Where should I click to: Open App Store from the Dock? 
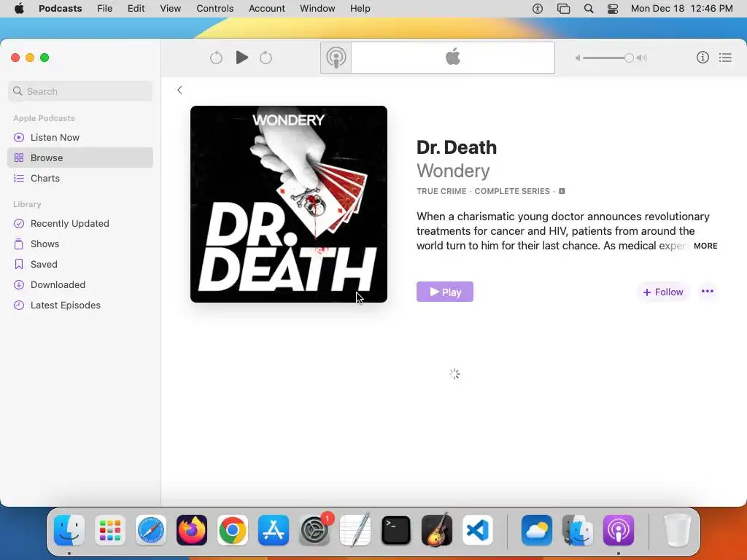pos(274,530)
